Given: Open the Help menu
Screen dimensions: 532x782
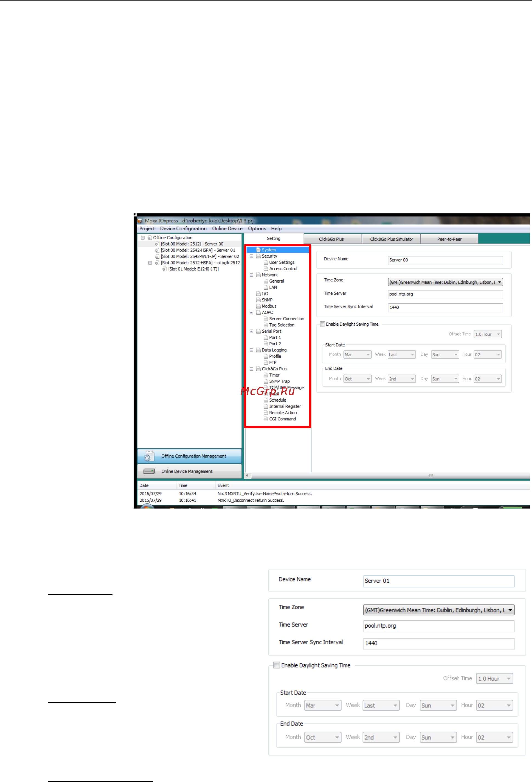Looking at the screenshot, I should [276, 228].
